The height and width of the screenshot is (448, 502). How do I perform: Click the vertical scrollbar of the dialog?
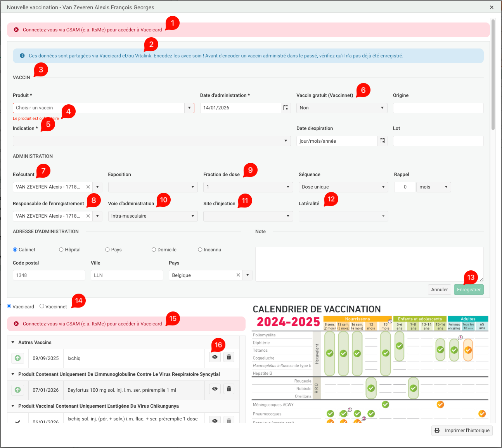click(493, 74)
